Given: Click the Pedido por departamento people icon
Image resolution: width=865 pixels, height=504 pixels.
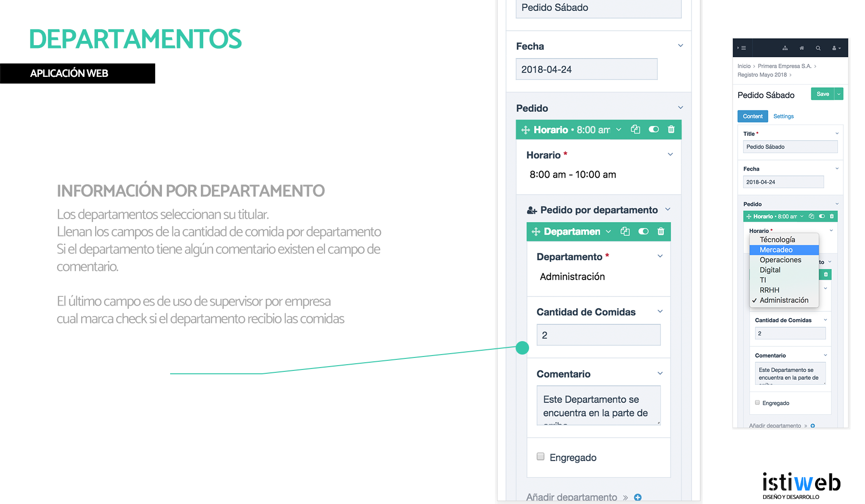Looking at the screenshot, I should [531, 210].
